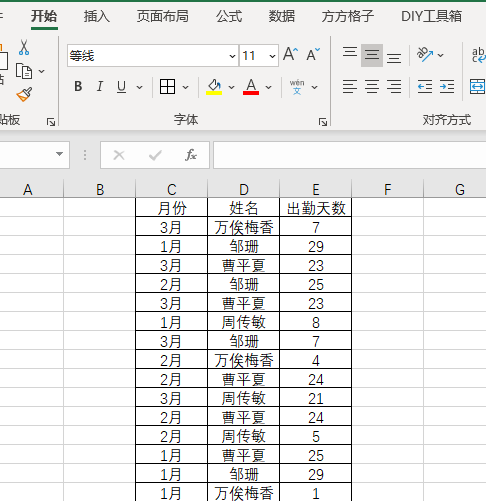Select cell with value 21
This screenshot has height=501, width=486.
[315, 398]
